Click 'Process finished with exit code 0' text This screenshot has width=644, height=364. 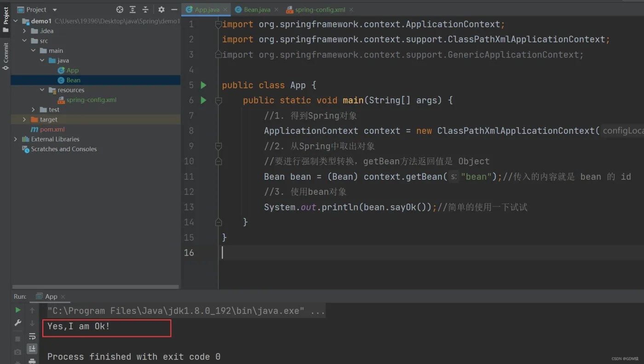134,357
